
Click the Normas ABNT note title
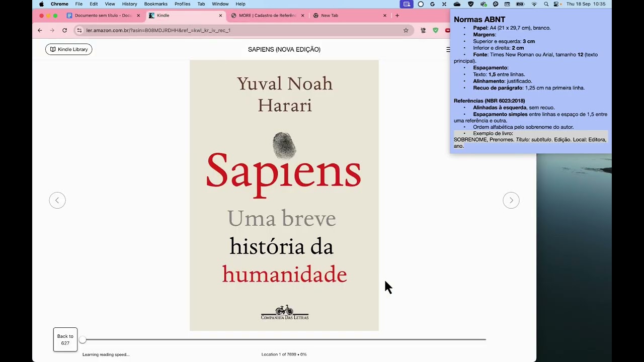pyautogui.click(x=479, y=20)
